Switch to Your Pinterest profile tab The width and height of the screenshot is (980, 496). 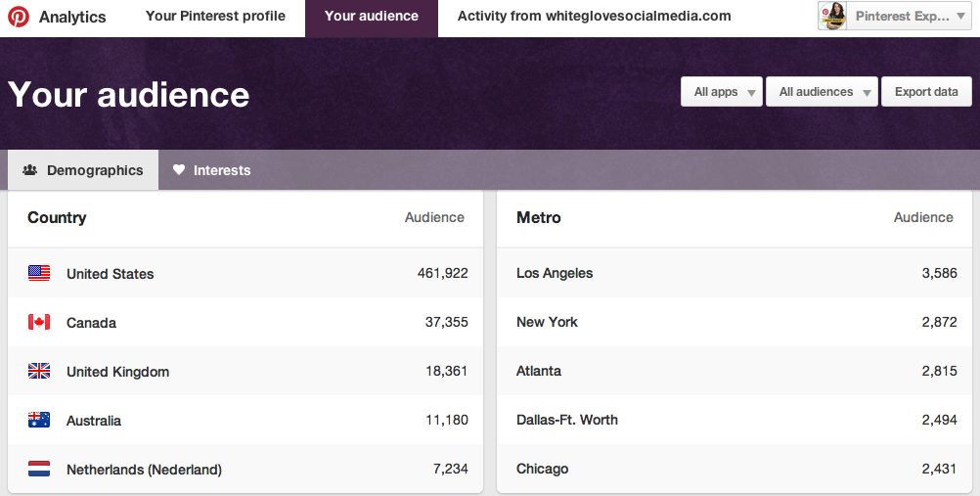215,17
